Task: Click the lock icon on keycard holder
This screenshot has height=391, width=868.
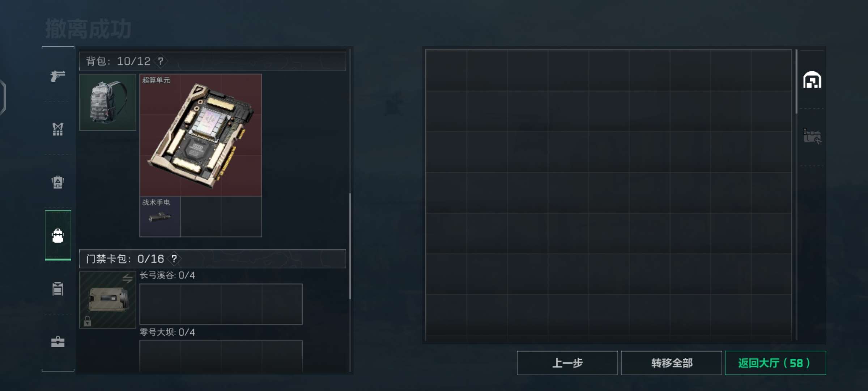Action: [x=88, y=321]
